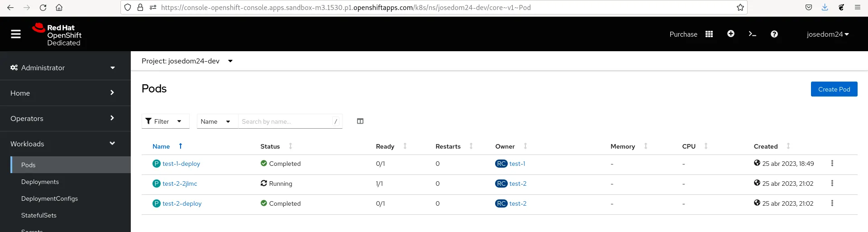Image resolution: width=868 pixels, height=232 pixels.
Task: Click the Search by name field
Action: click(285, 121)
